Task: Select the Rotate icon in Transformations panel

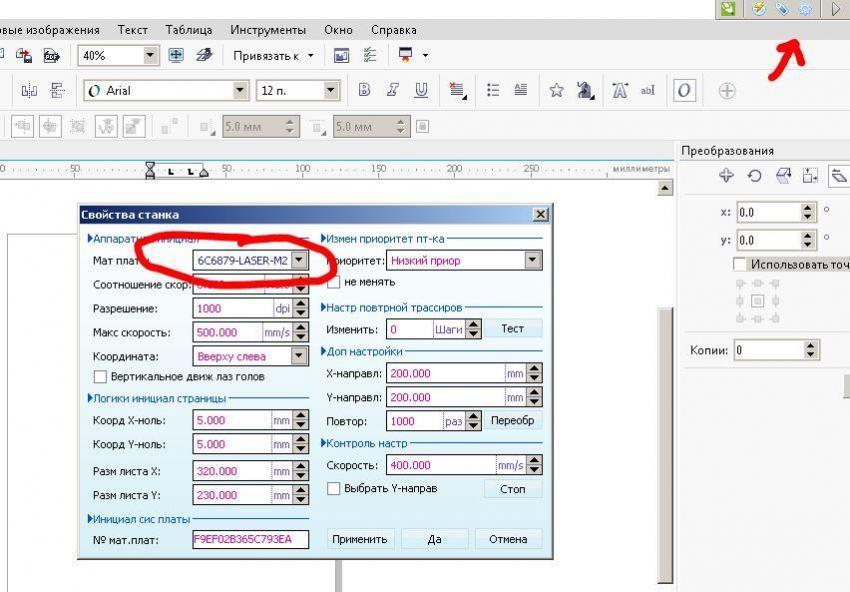Action: 755,176
